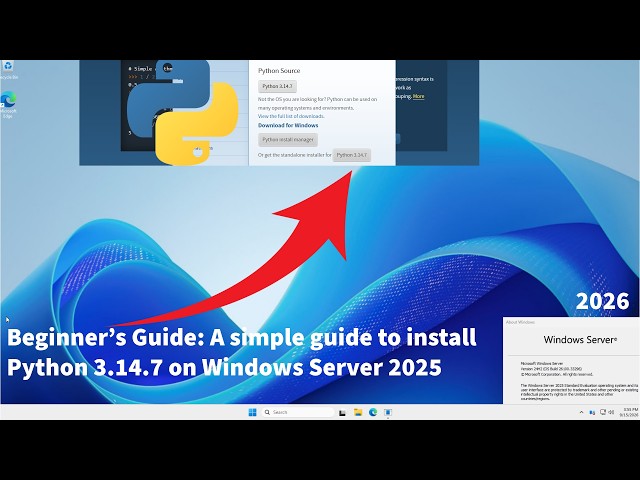The width and height of the screenshot is (640, 480).
Task: Open Task View on the taskbar
Action: click(x=342, y=413)
